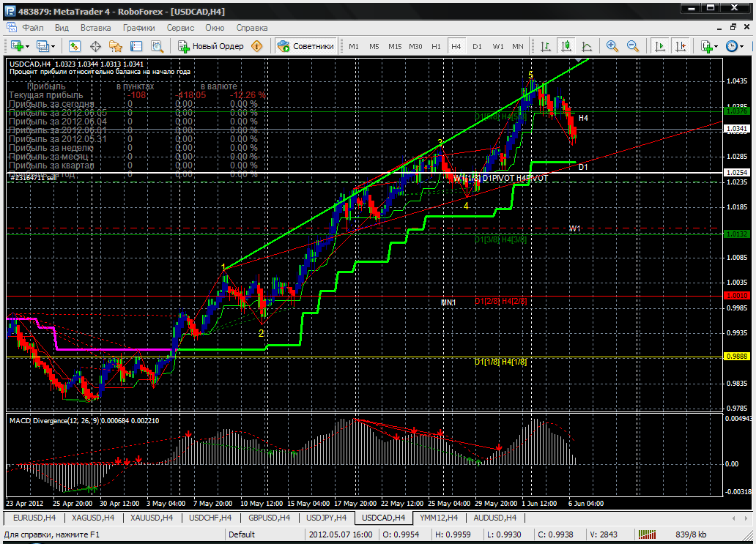Switch to the EURUSD,H4 chart tab
Screen dimensions: 756x544
34,518
